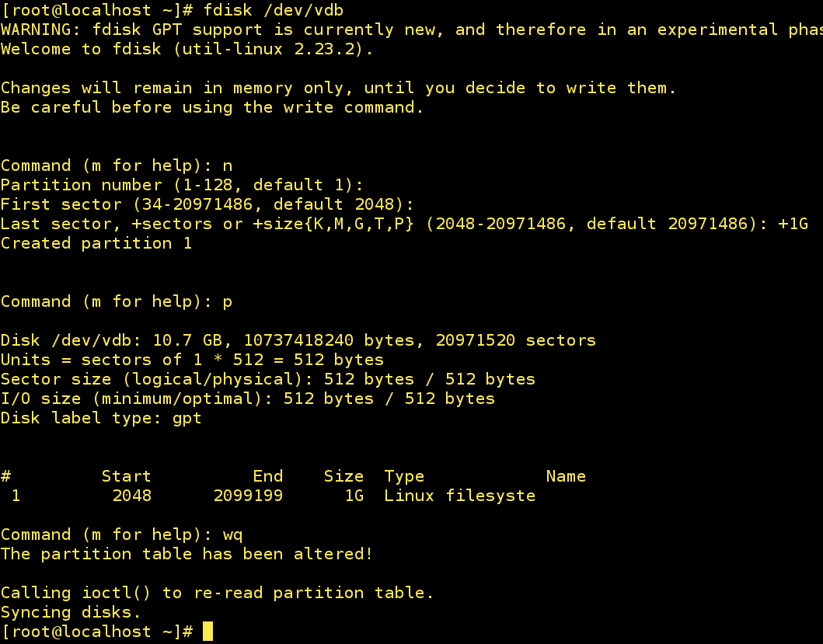Click the "Name" column header
The height and width of the screenshot is (644, 823).
click(566, 476)
